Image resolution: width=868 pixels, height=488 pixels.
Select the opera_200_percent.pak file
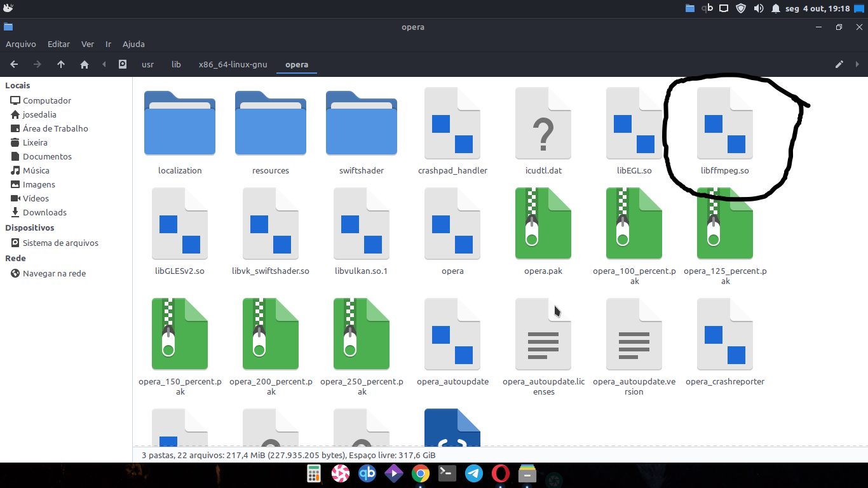pos(271,334)
